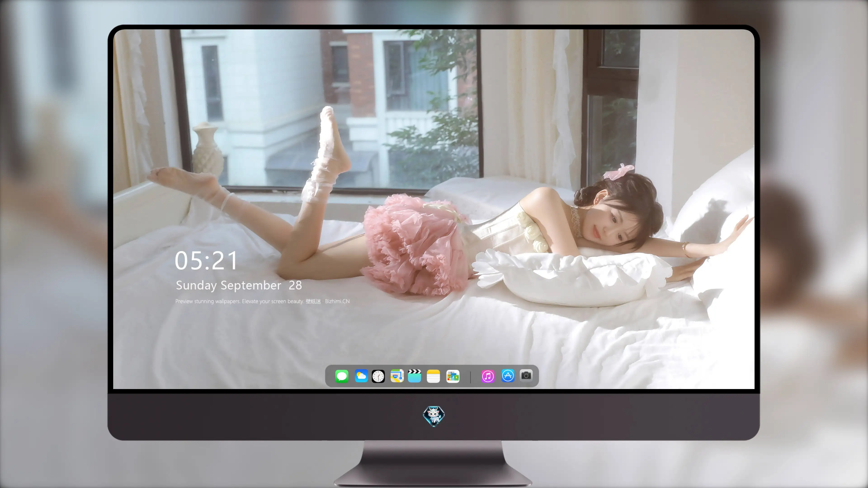Open the Camera app in dock
Viewport: 868px width, 488px height.
[526, 375]
